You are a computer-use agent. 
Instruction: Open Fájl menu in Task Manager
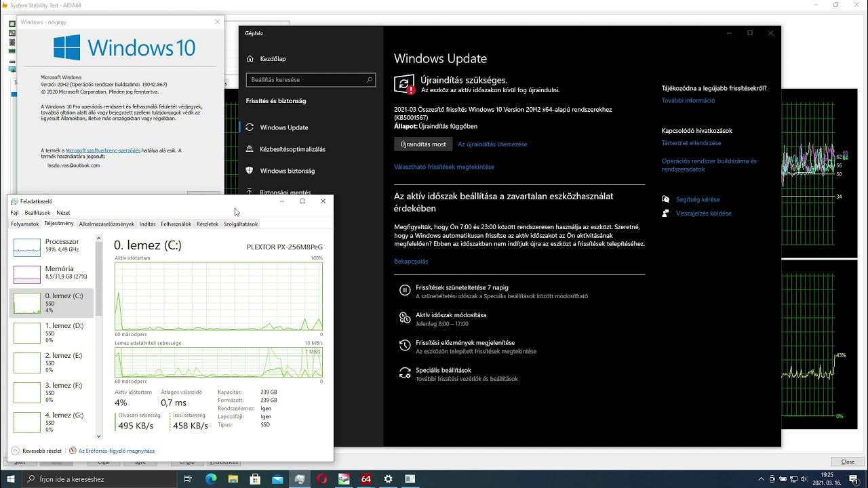pyautogui.click(x=15, y=213)
